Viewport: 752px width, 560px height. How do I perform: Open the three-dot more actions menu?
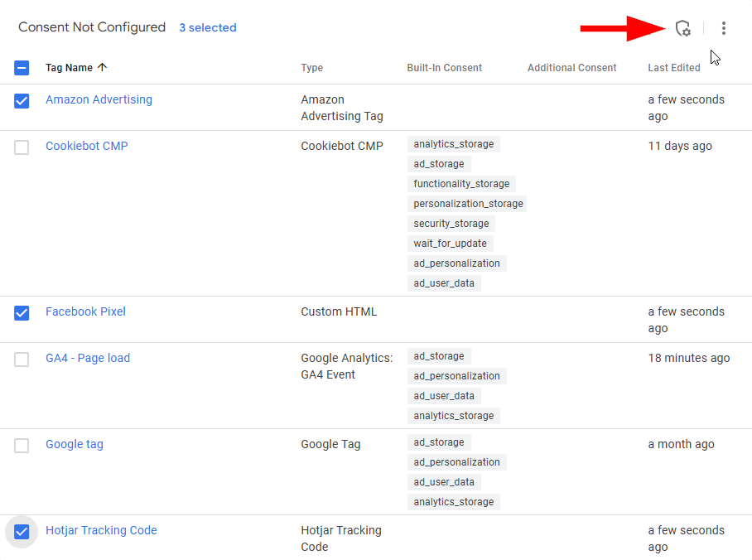(724, 28)
